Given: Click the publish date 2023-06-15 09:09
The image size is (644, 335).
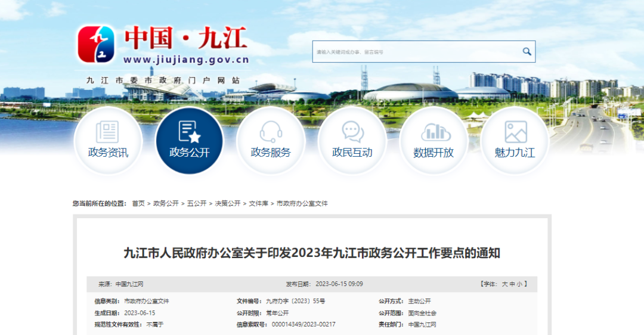Looking at the screenshot, I should [x=339, y=284].
